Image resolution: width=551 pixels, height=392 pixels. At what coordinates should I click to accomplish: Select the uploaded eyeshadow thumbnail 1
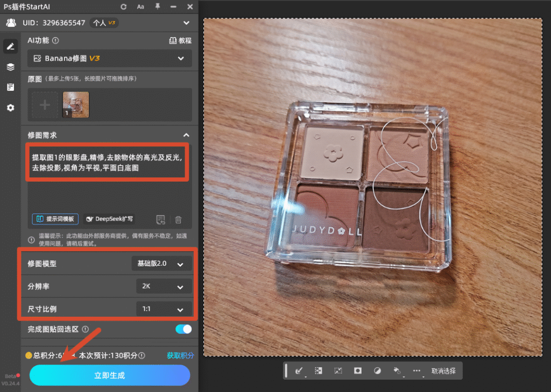[x=76, y=105]
